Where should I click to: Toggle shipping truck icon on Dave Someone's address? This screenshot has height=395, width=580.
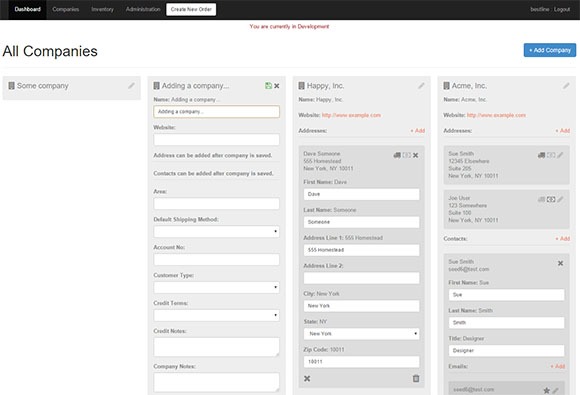pyautogui.click(x=397, y=155)
